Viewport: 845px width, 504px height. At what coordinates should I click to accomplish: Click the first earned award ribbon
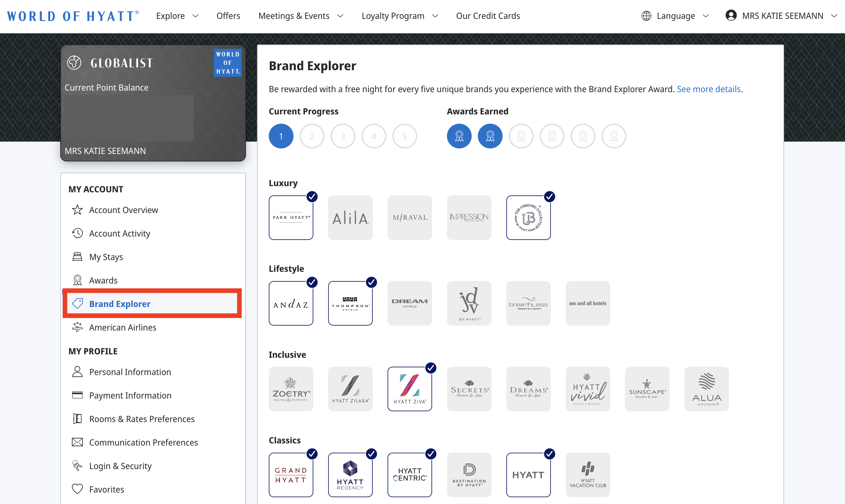click(x=459, y=136)
